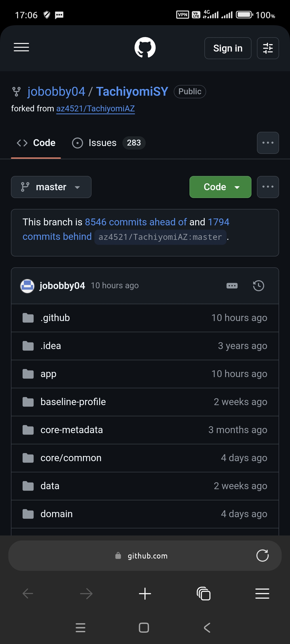Open the browser menu icon

tap(262, 593)
